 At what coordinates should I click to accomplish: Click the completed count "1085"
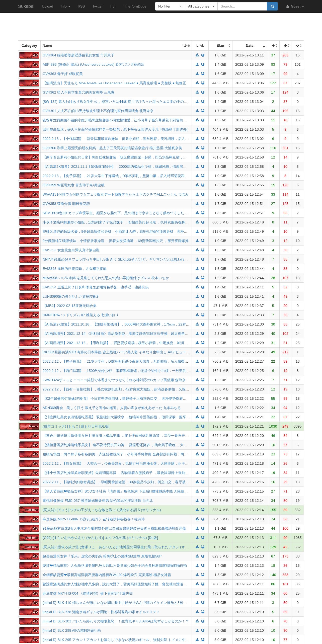[x=298, y=538]
